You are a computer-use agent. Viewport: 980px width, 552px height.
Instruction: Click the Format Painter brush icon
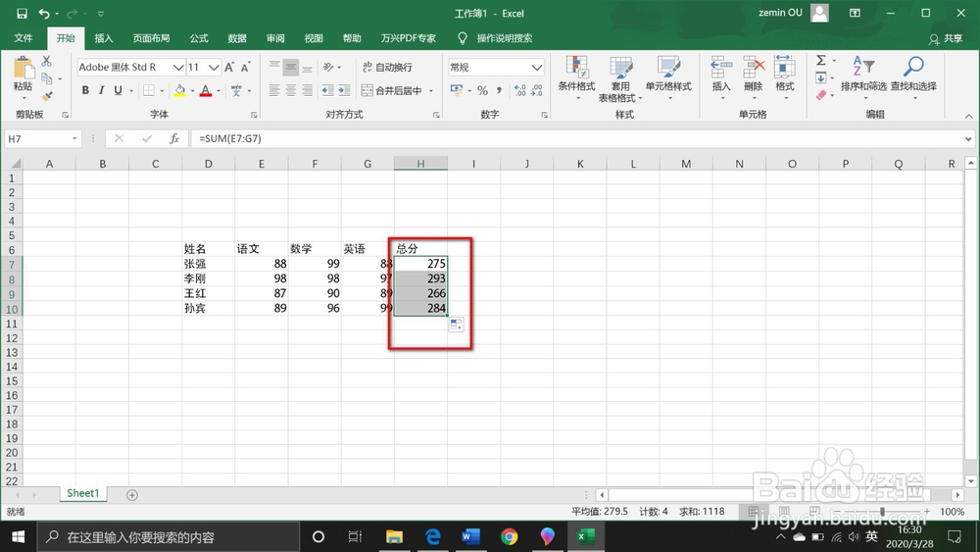tap(46, 96)
